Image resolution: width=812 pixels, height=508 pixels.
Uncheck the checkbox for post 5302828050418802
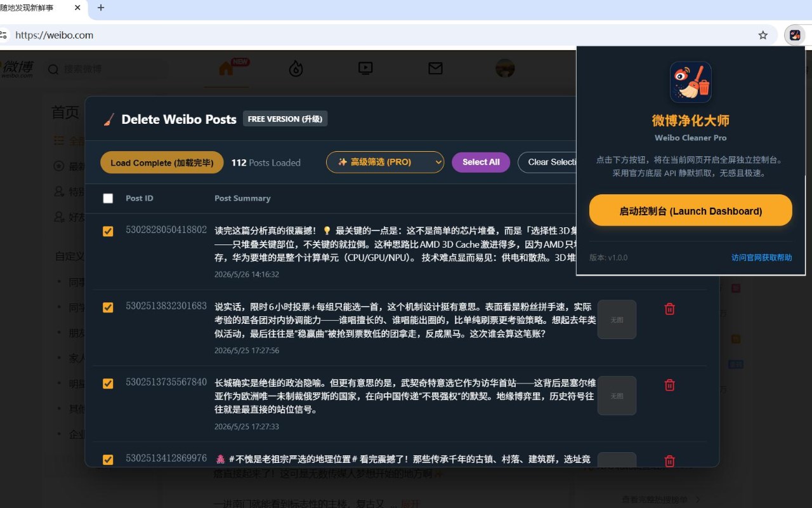coord(108,231)
